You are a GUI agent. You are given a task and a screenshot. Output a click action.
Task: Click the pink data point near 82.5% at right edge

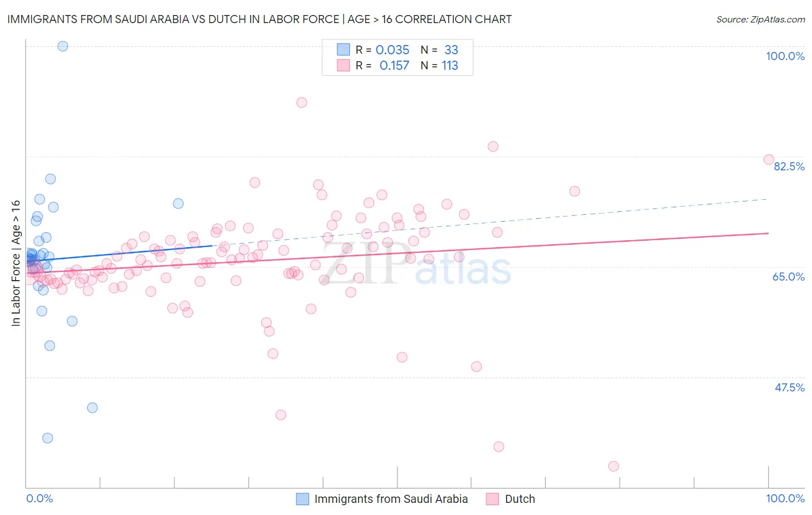(769, 159)
